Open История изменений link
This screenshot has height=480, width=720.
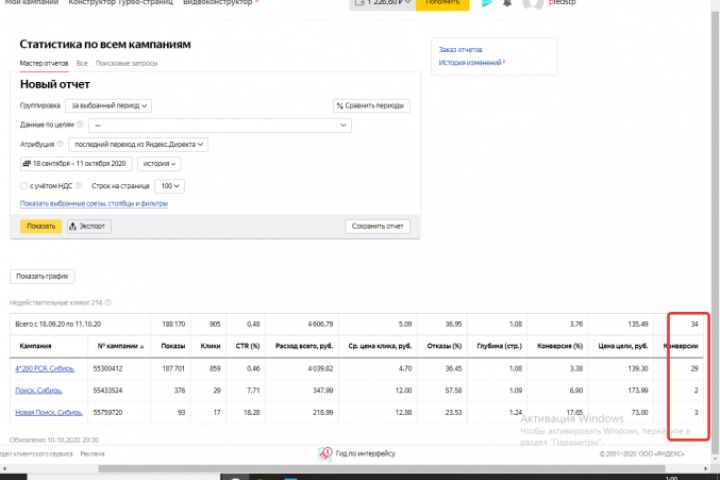click(x=470, y=62)
